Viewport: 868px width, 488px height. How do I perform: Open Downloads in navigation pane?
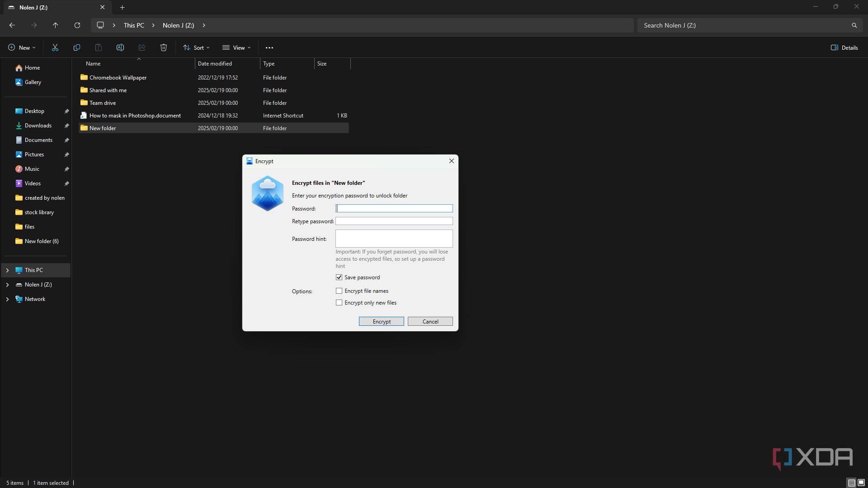(38, 126)
